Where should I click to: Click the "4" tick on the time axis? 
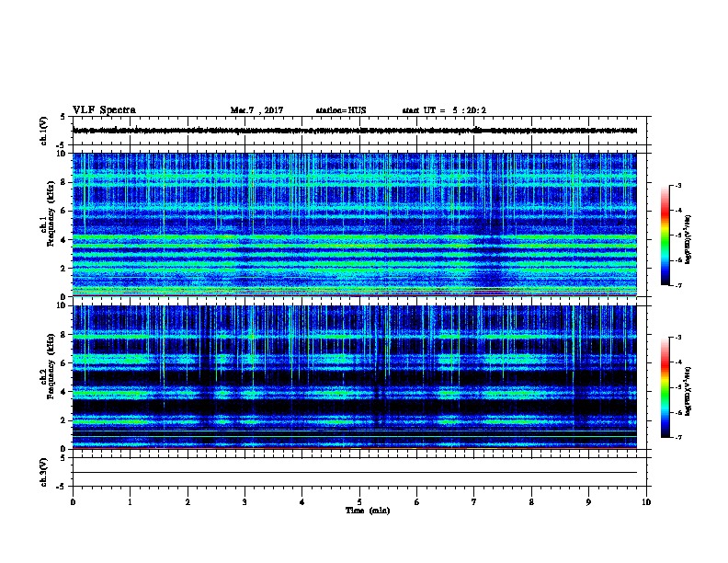coord(302,502)
